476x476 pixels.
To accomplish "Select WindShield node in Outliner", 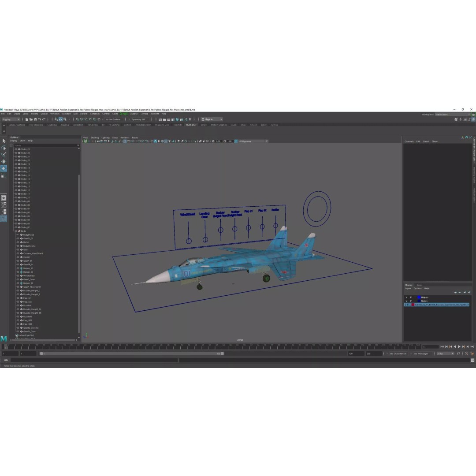I will pyautogui.click(x=29, y=275).
